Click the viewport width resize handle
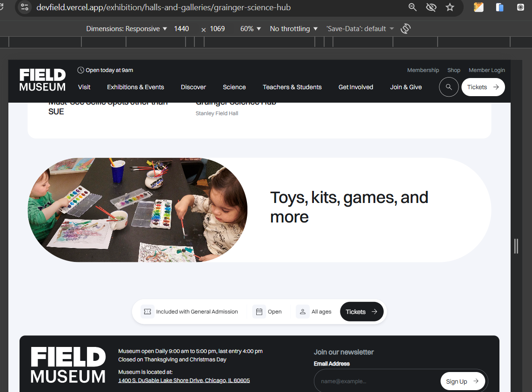This screenshot has width=532, height=392. tap(516, 246)
